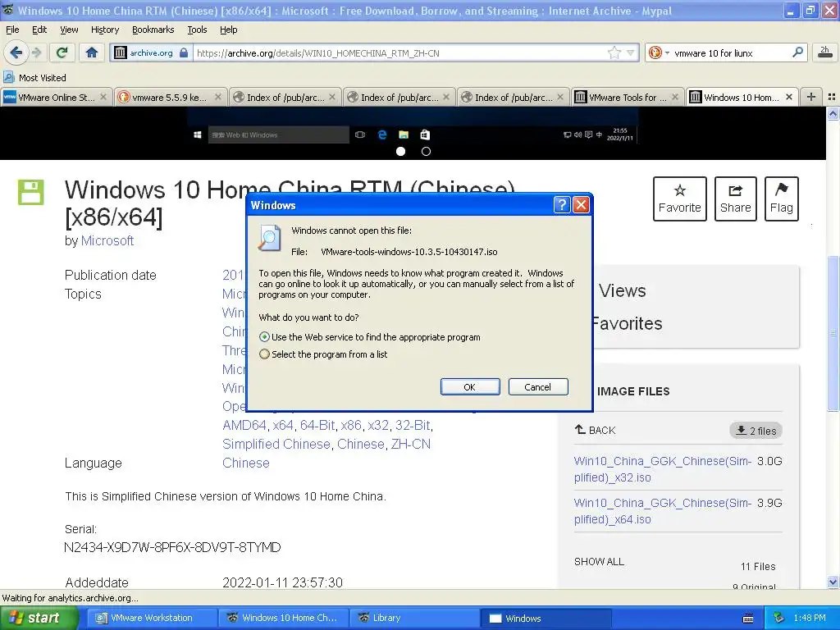The image size is (840, 630).
Task: Open the Microsoft author link
Action: coord(107,240)
